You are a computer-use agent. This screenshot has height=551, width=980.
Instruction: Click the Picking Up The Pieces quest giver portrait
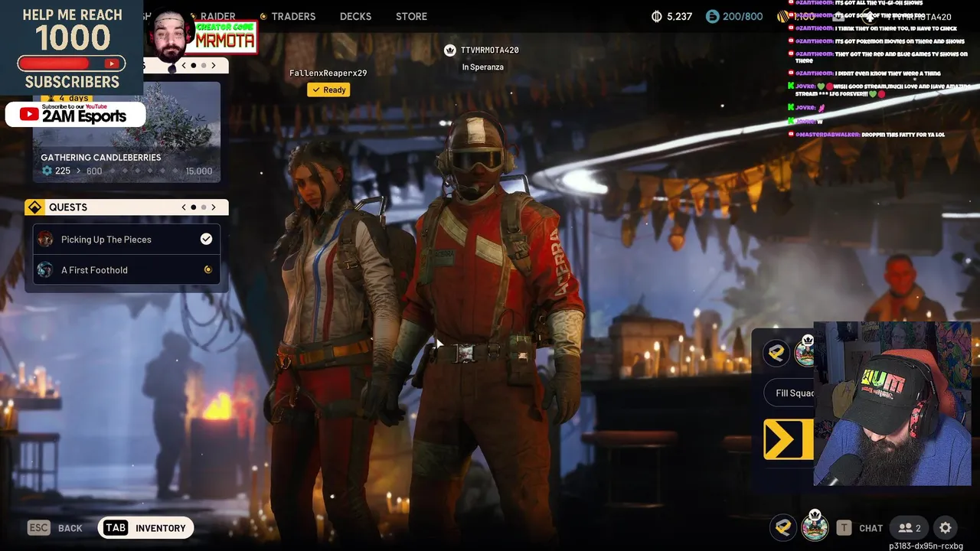pos(45,240)
